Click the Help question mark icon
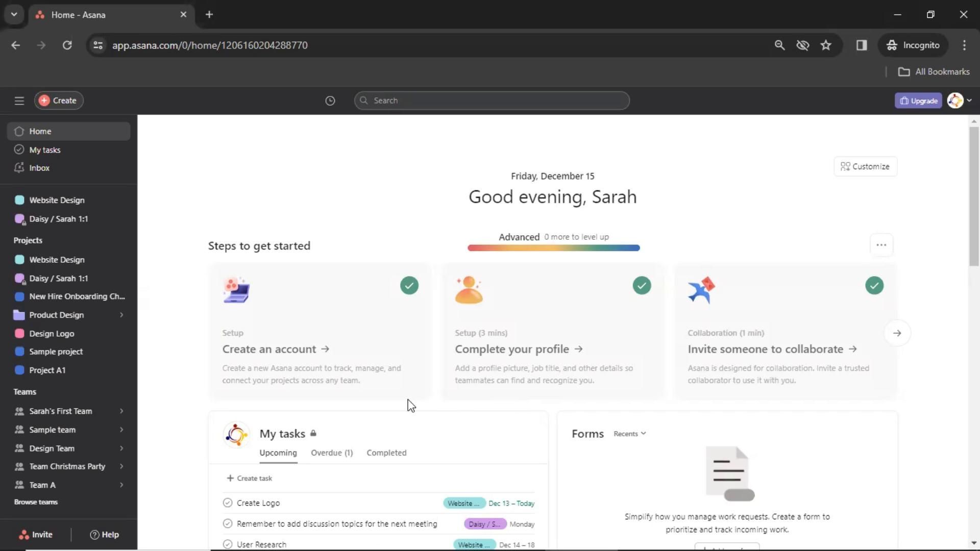Viewport: 980px width, 551px height. pyautogui.click(x=94, y=535)
